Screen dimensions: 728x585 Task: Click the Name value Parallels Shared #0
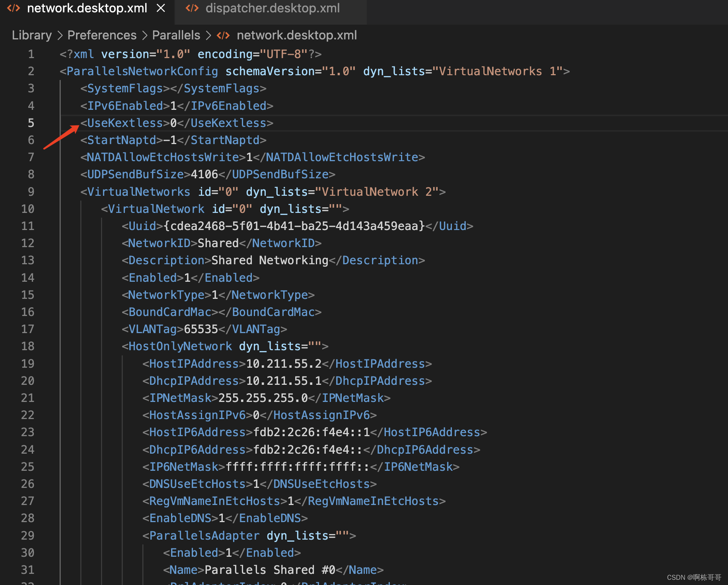270,570
